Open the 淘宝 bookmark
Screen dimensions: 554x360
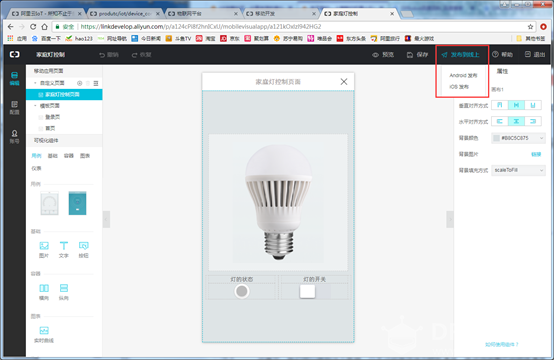click(x=206, y=39)
